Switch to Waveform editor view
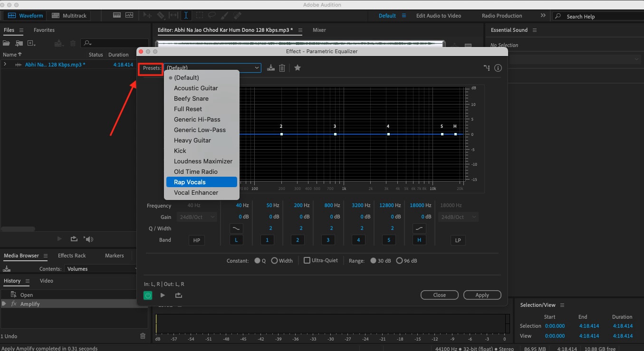 tap(26, 16)
